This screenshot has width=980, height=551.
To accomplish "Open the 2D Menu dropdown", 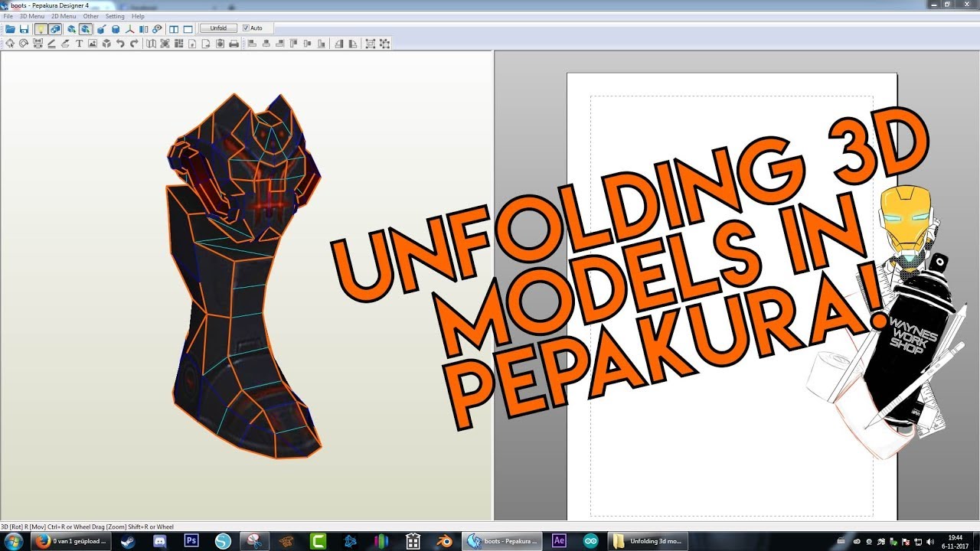I will 64,16.
